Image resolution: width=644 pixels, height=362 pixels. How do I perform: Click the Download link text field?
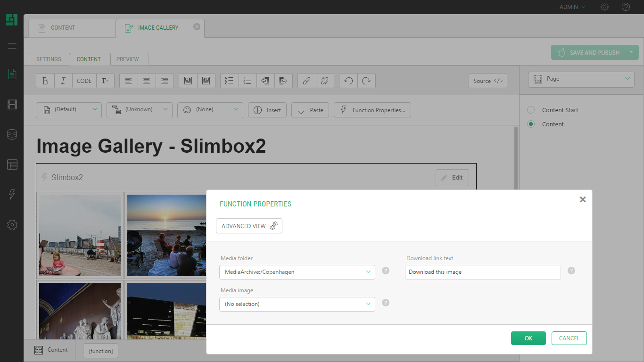click(x=483, y=272)
